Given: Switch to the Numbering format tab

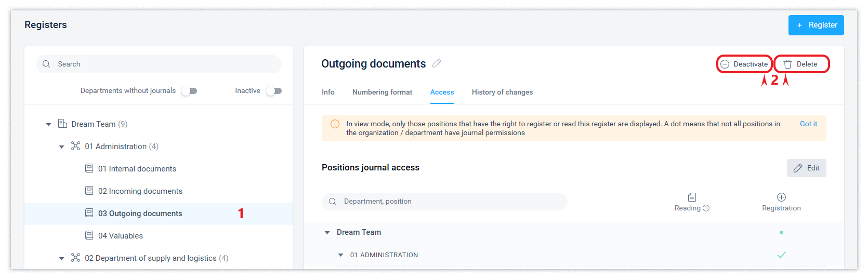Looking at the screenshot, I should pos(382,92).
